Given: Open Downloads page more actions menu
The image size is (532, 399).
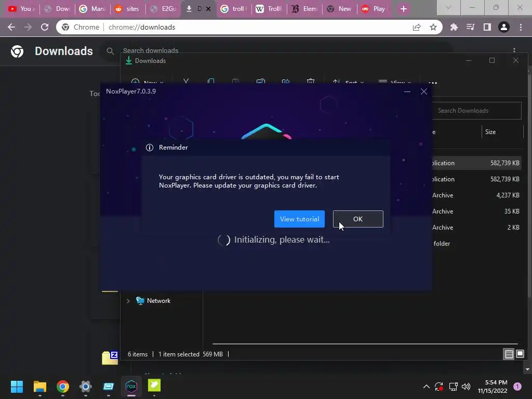Looking at the screenshot, I should point(514,50).
